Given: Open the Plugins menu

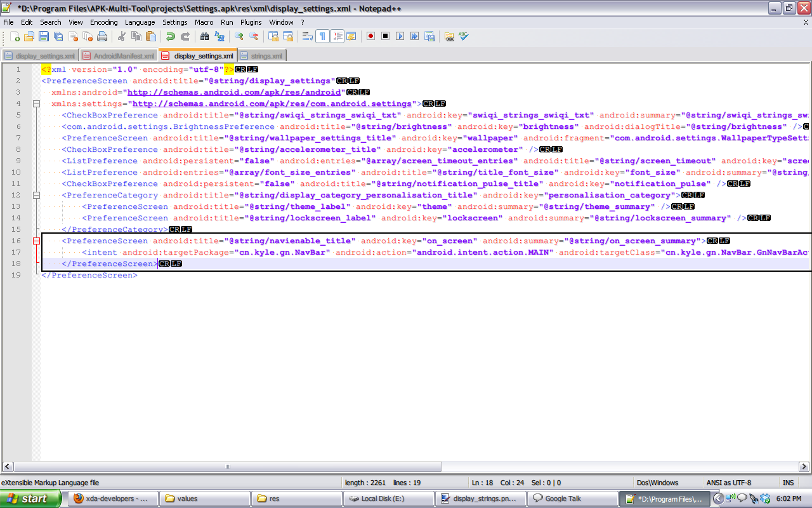Looking at the screenshot, I should coord(251,22).
